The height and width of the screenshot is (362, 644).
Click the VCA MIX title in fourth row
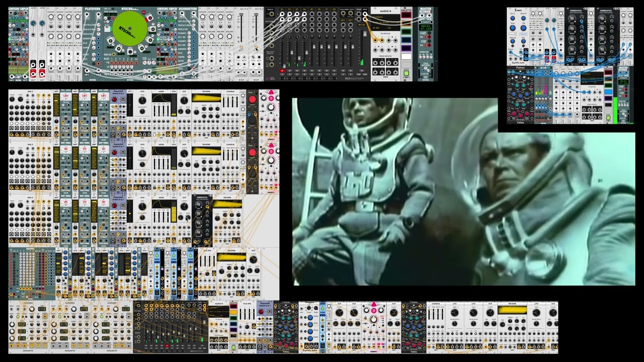(x=207, y=250)
